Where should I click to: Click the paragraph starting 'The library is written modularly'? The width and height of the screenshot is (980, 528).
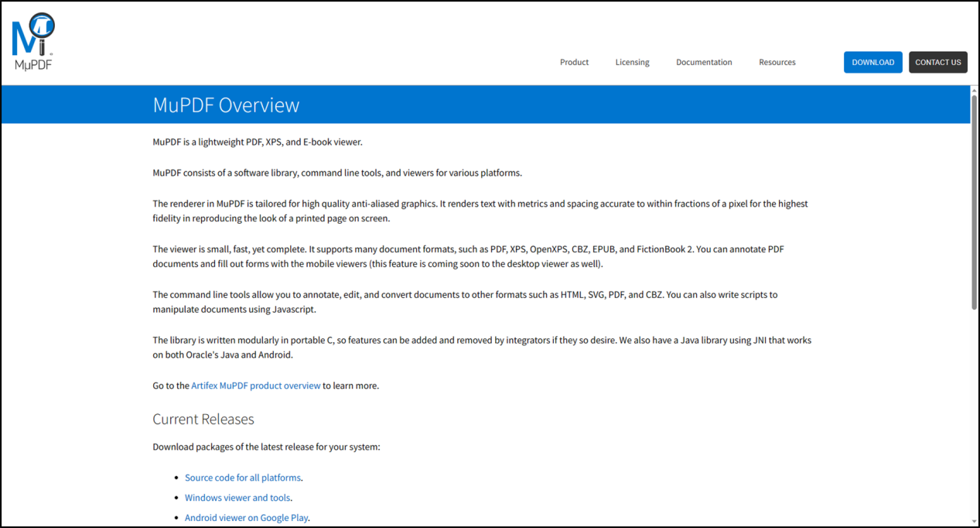tap(482, 348)
